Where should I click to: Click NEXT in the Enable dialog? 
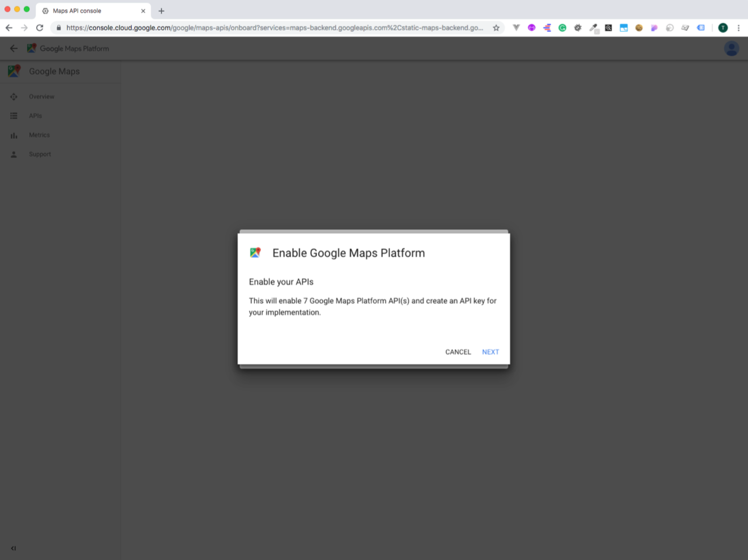[490, 352]
